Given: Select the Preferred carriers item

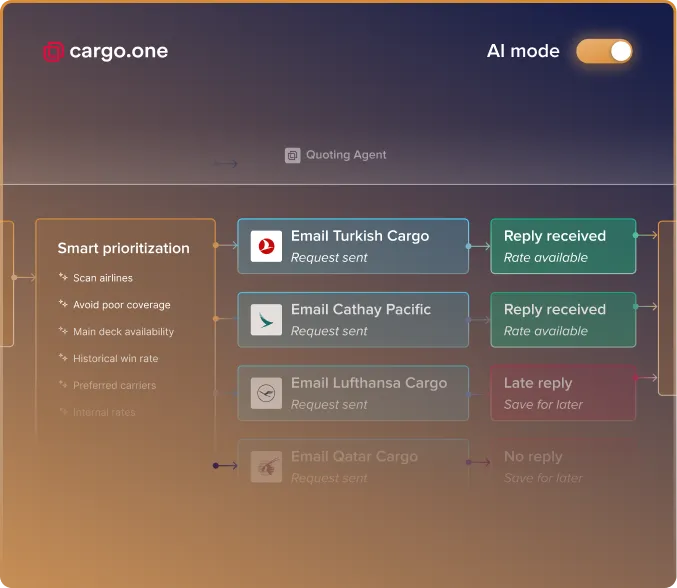Looking at the screenshot, I should pos(114,385).
